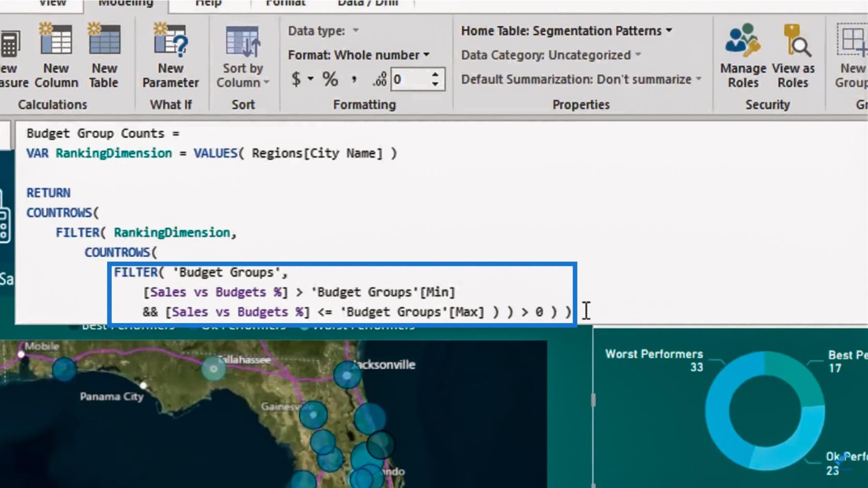Click the decimal places input field
This screenshot has height=488, width=868.
coord(411,80)
